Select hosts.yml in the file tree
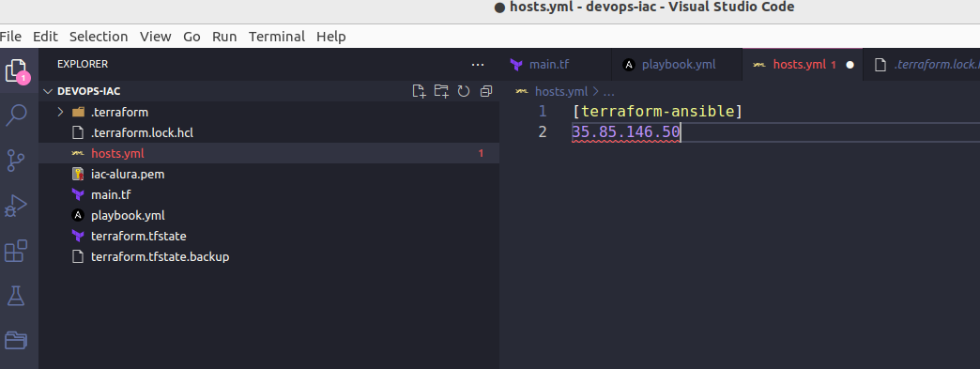980x369 pixels. click(x=268, y=154)
